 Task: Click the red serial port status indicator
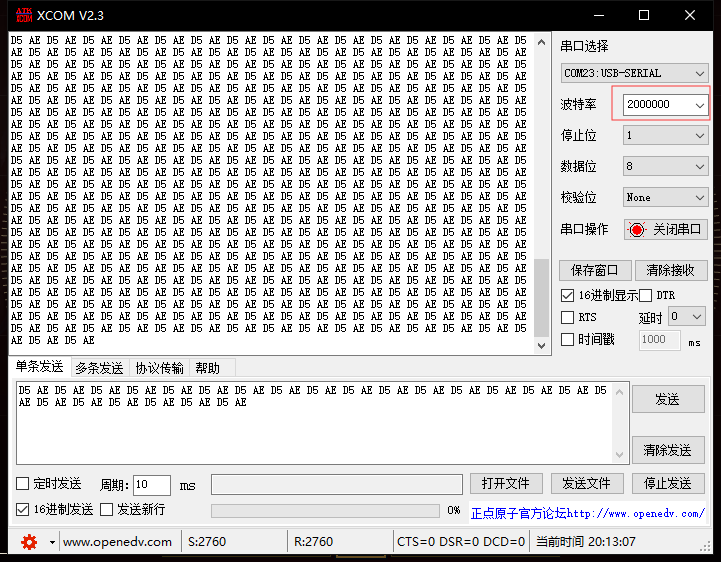[x=636, y=229]
